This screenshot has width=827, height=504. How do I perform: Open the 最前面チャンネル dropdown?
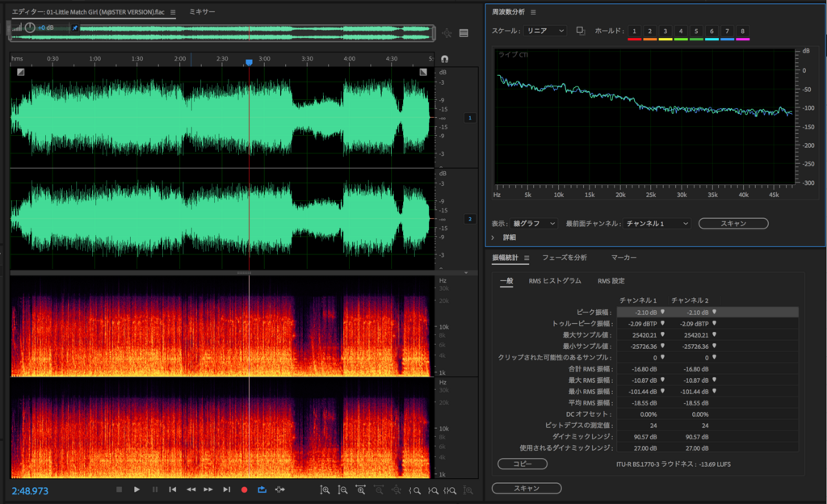click(657, 224)
